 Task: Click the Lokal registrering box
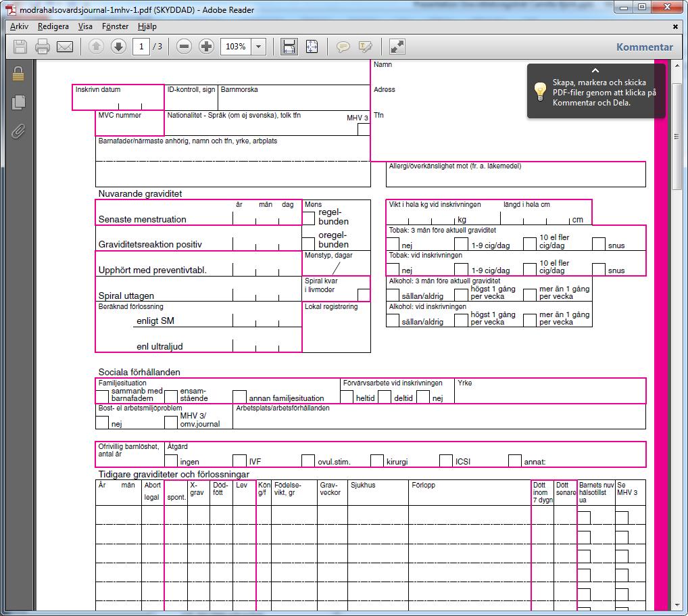click(x=336, y=327)
